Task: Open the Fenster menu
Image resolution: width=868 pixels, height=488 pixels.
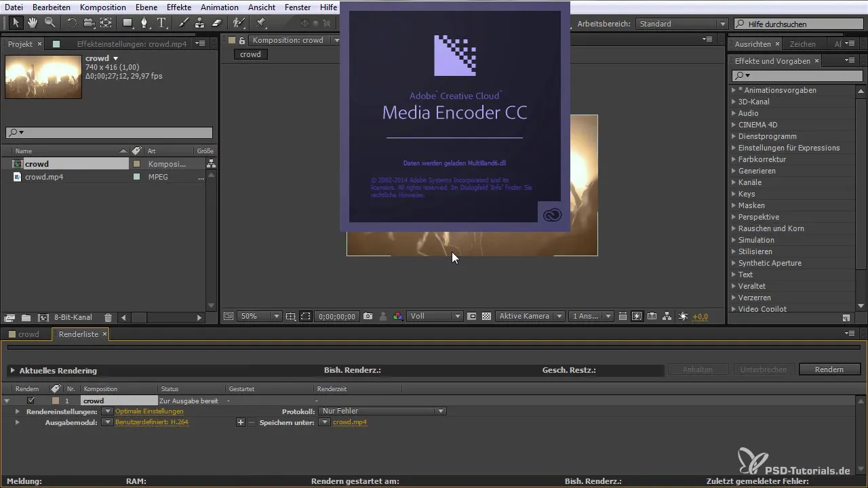Action: tap(298, 7)
